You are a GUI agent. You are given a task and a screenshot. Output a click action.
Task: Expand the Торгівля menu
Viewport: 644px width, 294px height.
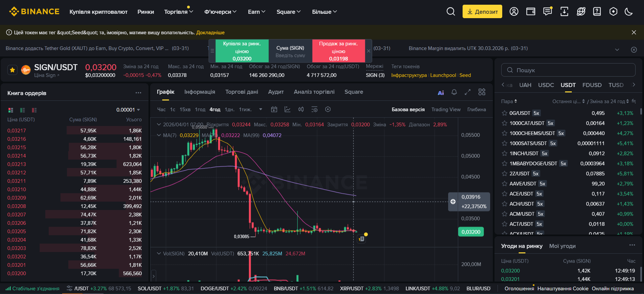179,12
